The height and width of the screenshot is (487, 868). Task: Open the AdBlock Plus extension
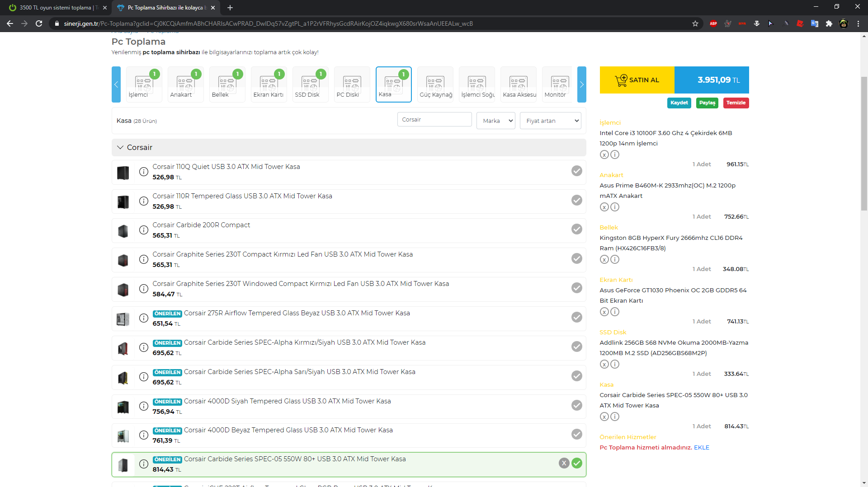point(713,23)
